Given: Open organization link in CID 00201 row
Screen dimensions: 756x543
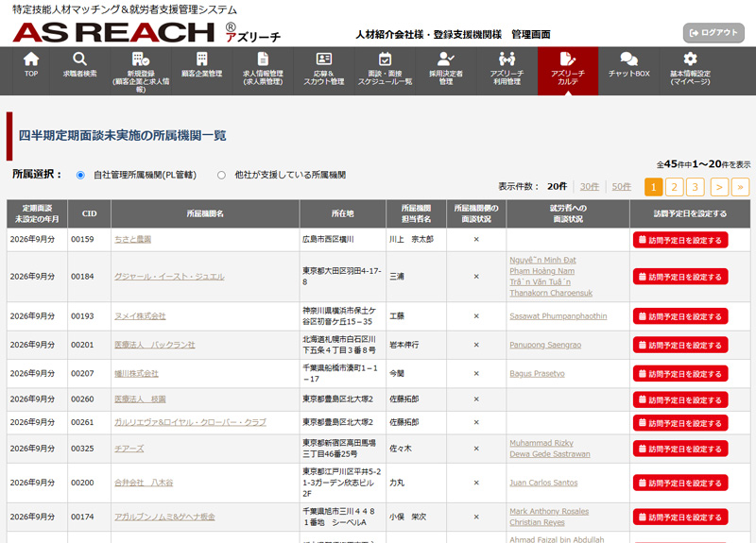Looking at the screenshot, I should click(155, 345).
